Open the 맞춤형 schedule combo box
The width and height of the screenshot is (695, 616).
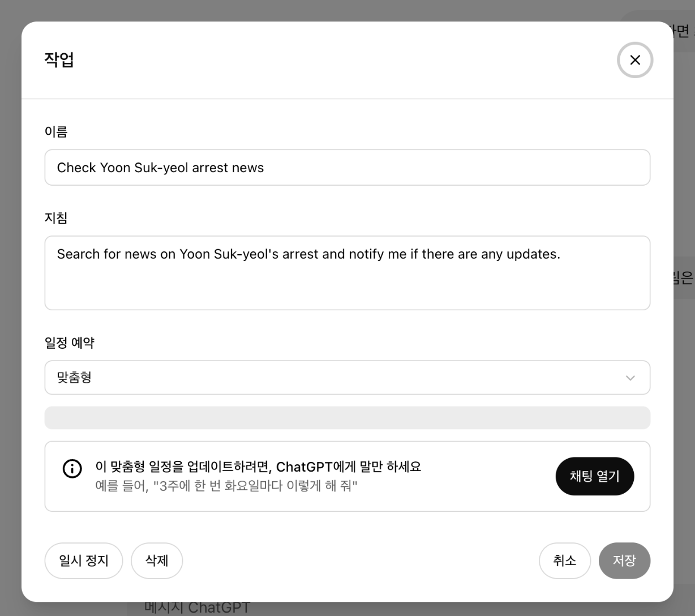point(347,378)
